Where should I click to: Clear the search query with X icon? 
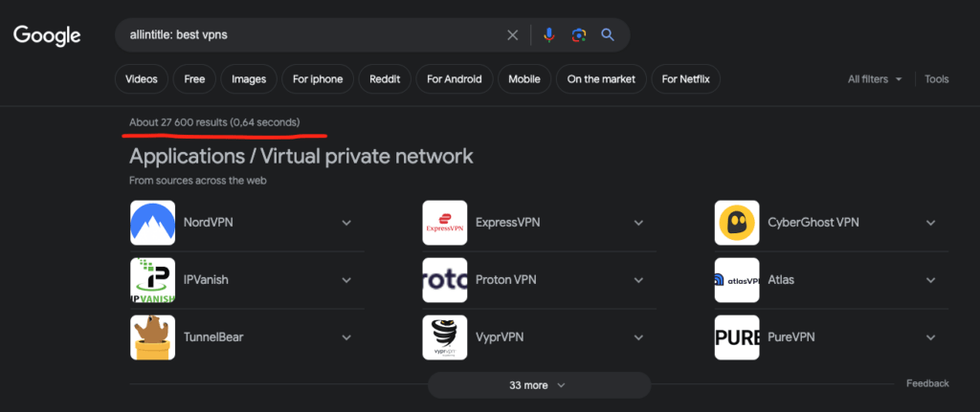pyautogui.click(x=513, y=35)
